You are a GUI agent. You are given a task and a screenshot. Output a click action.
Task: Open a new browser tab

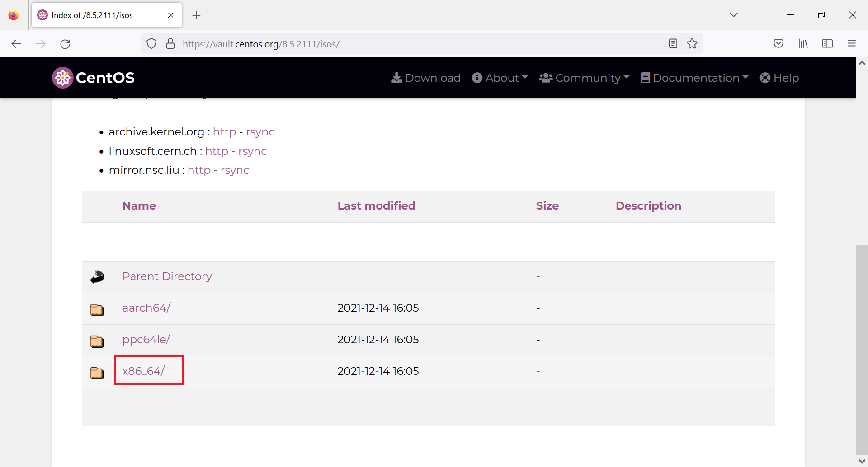point(196,15)
